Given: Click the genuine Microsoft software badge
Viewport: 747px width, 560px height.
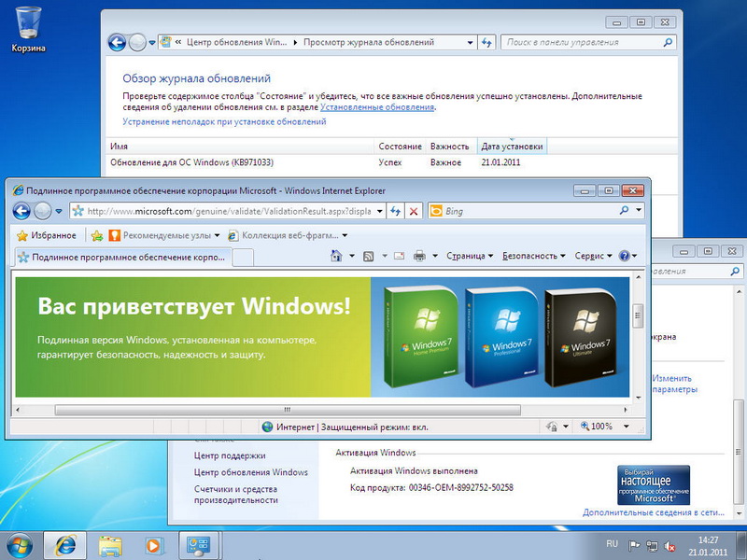Looking at the screenshot, I should 653,484.
